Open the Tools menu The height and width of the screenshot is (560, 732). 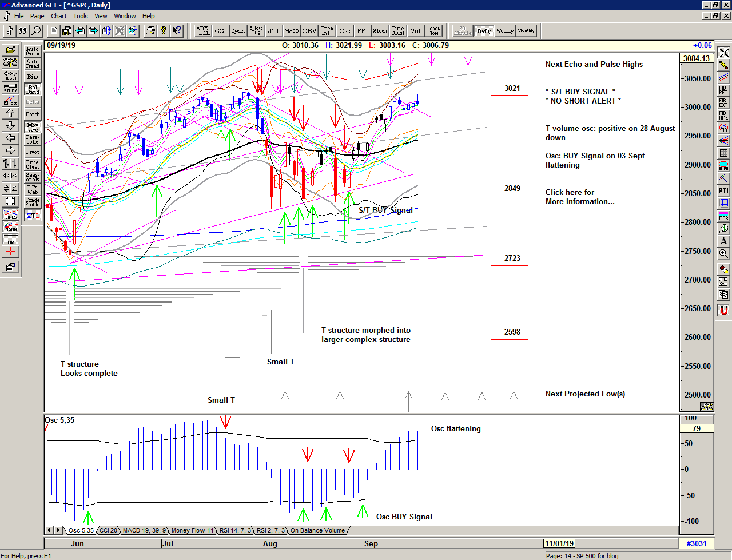(80, 16)
